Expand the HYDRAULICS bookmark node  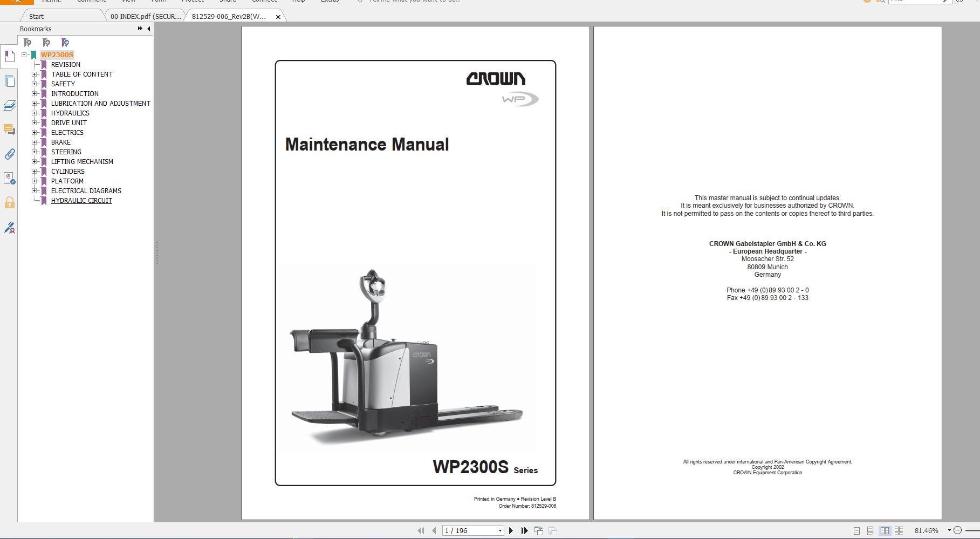35,113
